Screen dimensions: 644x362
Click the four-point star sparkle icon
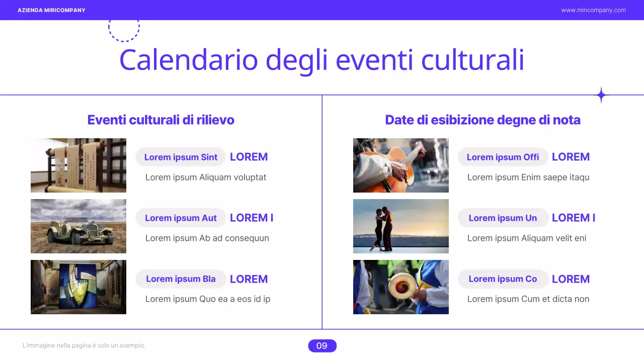(x=601, y=95)
